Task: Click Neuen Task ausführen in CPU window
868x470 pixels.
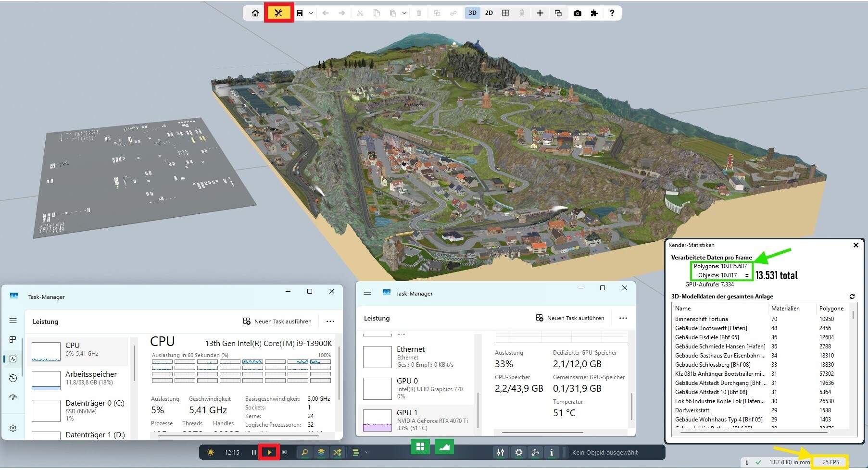Action: [277, 322]
